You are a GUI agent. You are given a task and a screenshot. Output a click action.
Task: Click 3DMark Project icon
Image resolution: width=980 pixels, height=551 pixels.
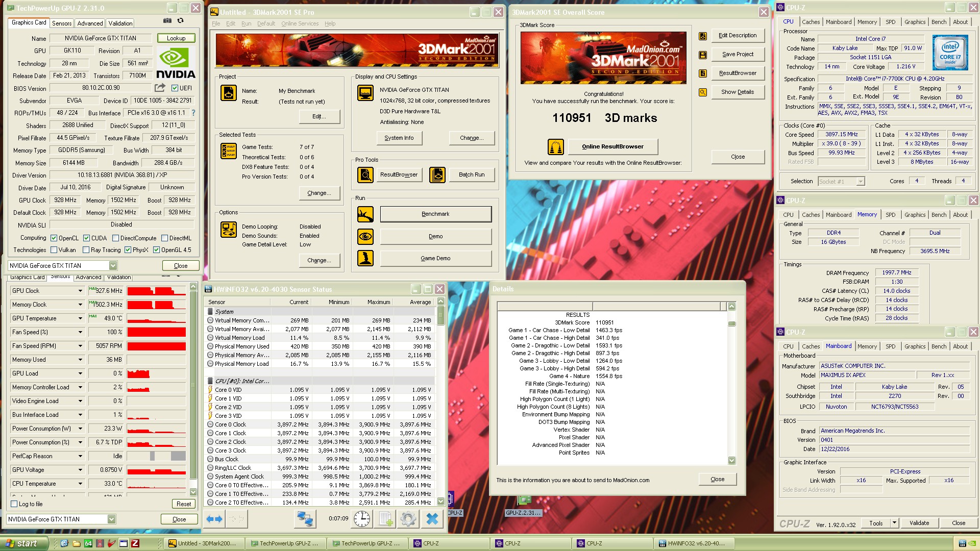(228, 93)
